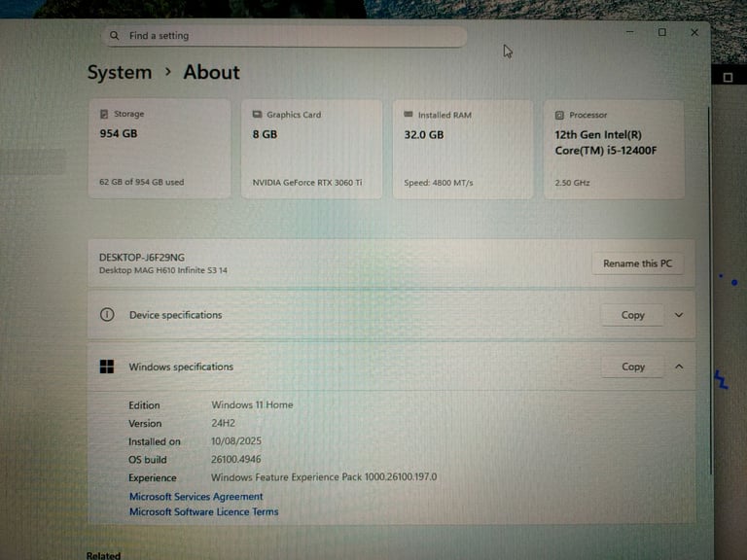The width and height of the screenshot is (747, 560).
Task: Click the Find a setting search box
Action: 284,36
